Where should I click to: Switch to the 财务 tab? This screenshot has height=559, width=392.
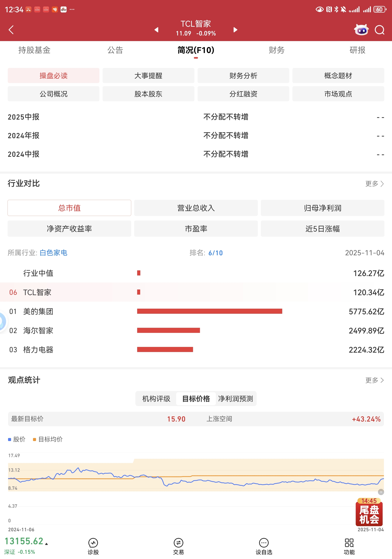(x=276, y=50)
